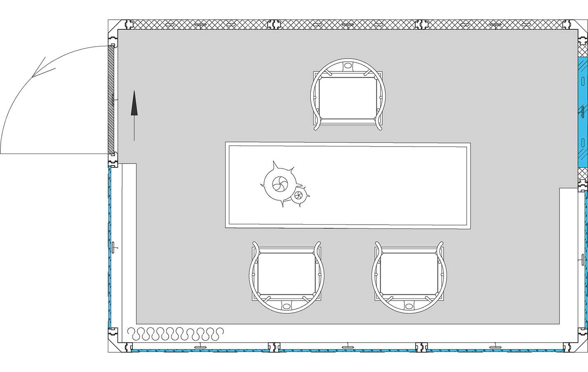This screenshot has width=588, height=372.
Task: Select the rectangular table's empty right side
Action: pyautogui.click(x=396, y=185)
